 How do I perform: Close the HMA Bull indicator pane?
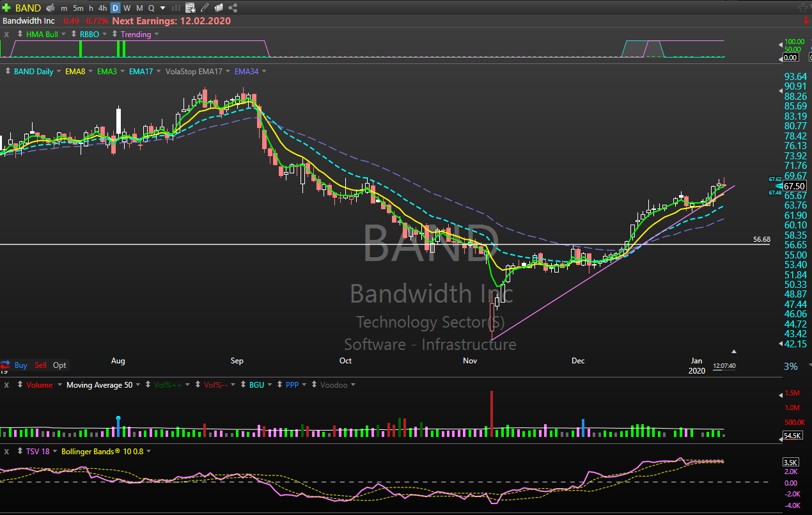(6, 35)
